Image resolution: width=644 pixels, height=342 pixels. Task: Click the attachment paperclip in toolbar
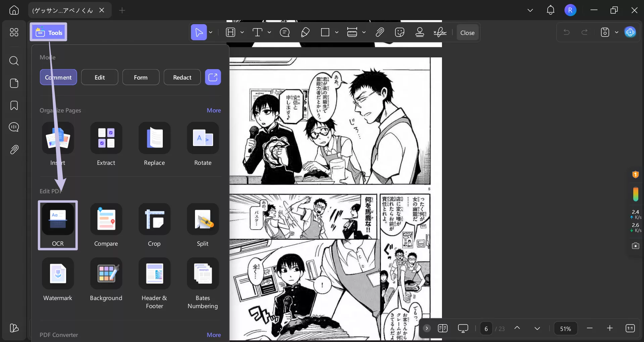tap(380, 33)
